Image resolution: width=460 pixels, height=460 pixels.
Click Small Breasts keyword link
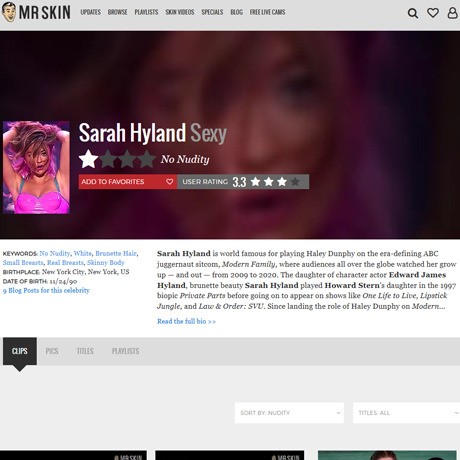pos(23,263)
